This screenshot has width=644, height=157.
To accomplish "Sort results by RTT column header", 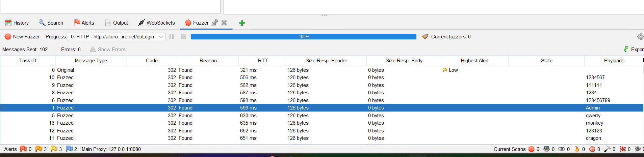I will [x=262, y=61].
